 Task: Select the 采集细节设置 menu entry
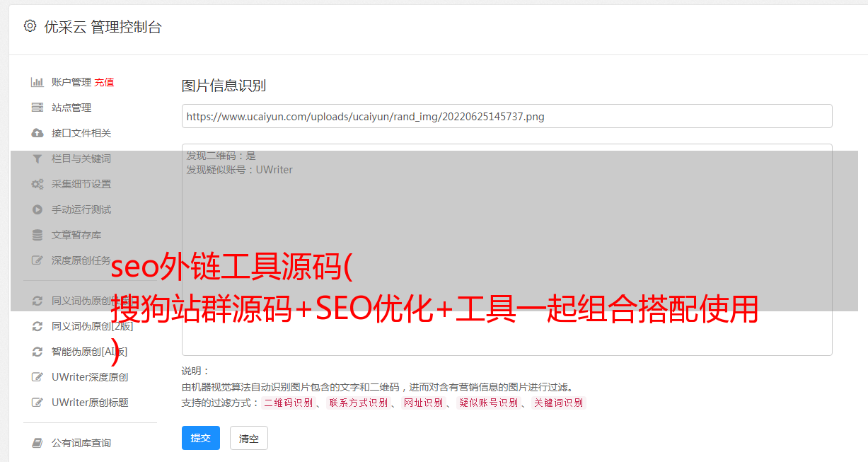[x=81, y=184]
